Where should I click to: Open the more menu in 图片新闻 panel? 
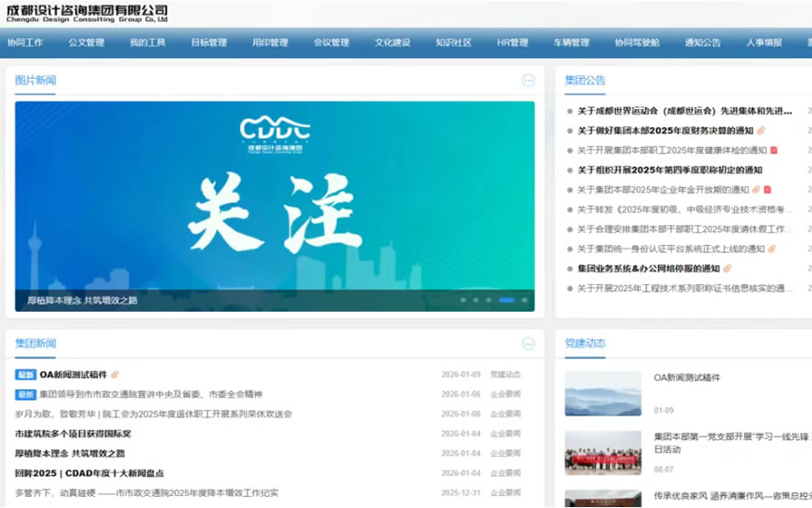click(528, 81)
